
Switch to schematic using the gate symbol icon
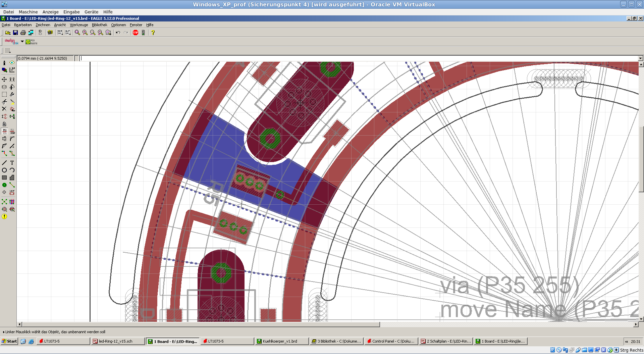40,33
